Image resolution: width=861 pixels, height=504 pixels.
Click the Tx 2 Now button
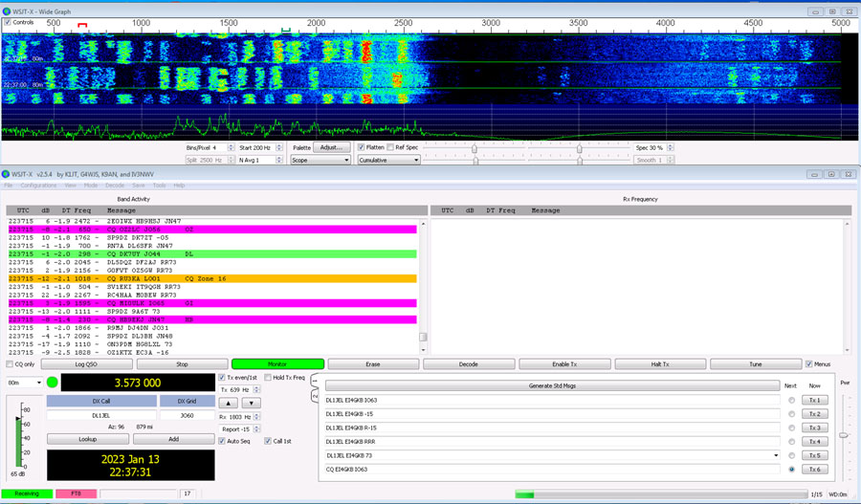point(815,414)
